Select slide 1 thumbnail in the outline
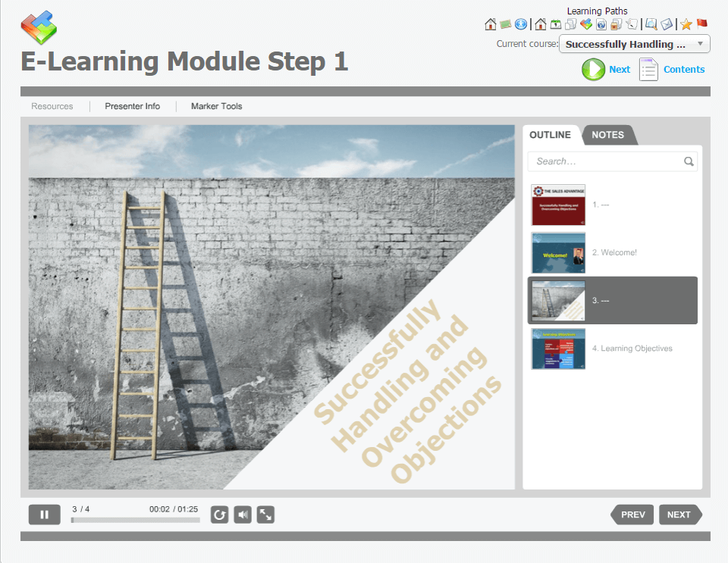Viewport: 728px width, 563px height. (x=558, y=205)
